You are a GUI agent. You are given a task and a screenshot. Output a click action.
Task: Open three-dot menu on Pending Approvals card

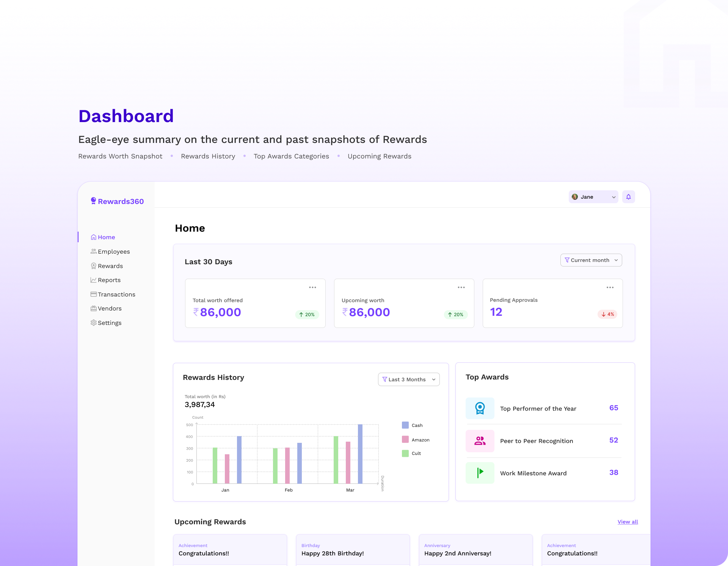[610, 287]
